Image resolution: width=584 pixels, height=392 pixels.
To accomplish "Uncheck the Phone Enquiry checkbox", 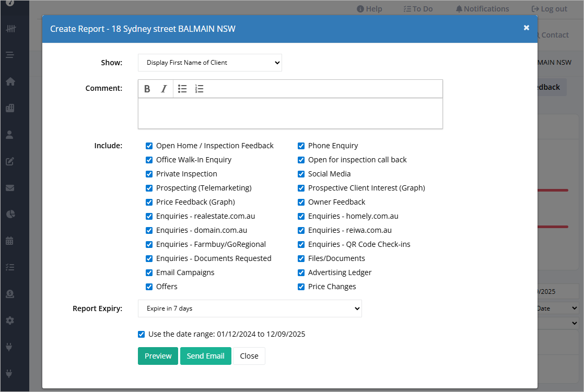I will [301, 146].
